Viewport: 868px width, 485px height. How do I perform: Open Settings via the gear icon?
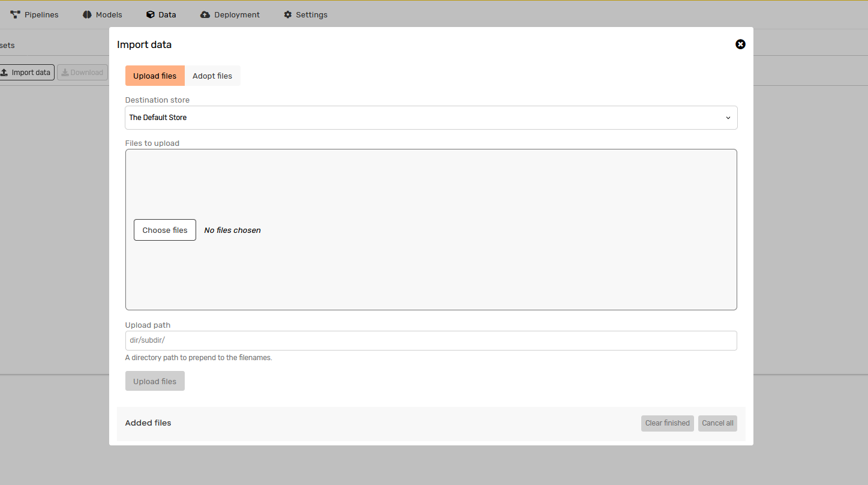[x=288, y=14]
